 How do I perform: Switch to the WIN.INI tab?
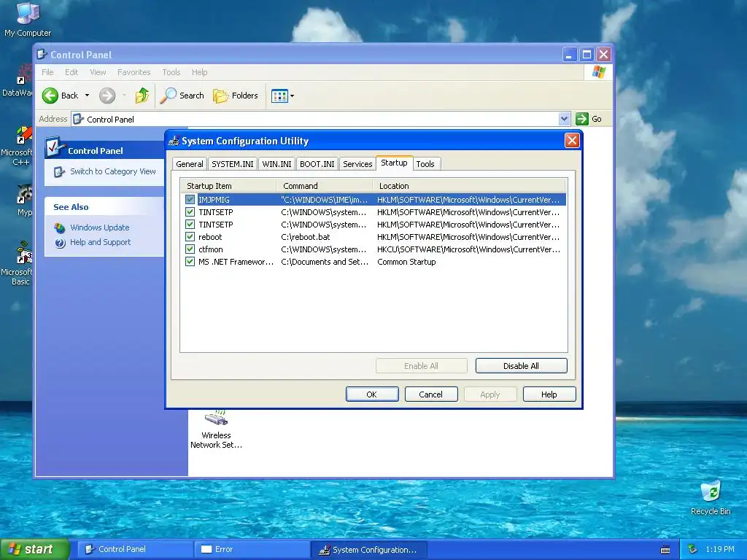pos(276,164)
